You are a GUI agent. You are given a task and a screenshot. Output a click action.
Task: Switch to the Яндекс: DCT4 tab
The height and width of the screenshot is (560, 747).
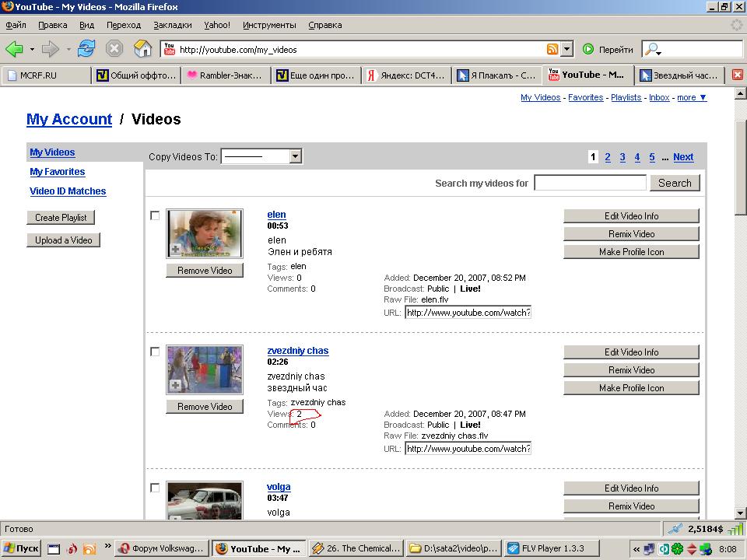pyautogui.click(x=406, y=75)
